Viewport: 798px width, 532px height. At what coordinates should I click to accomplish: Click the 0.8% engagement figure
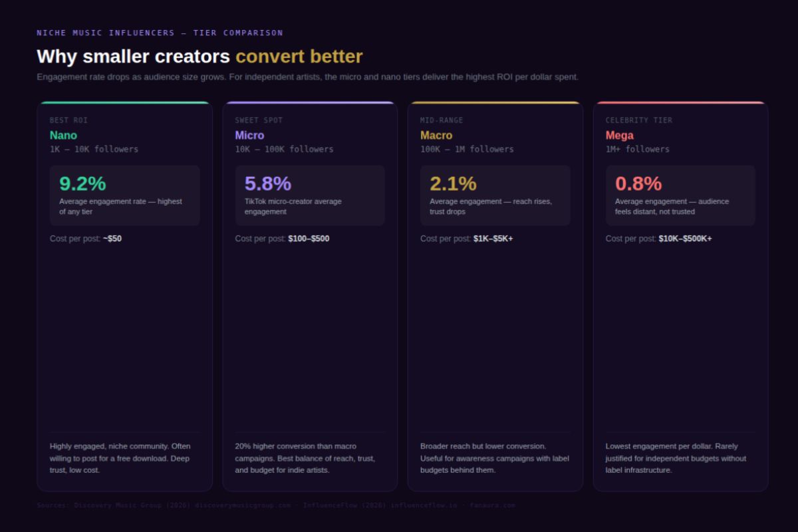638,184
